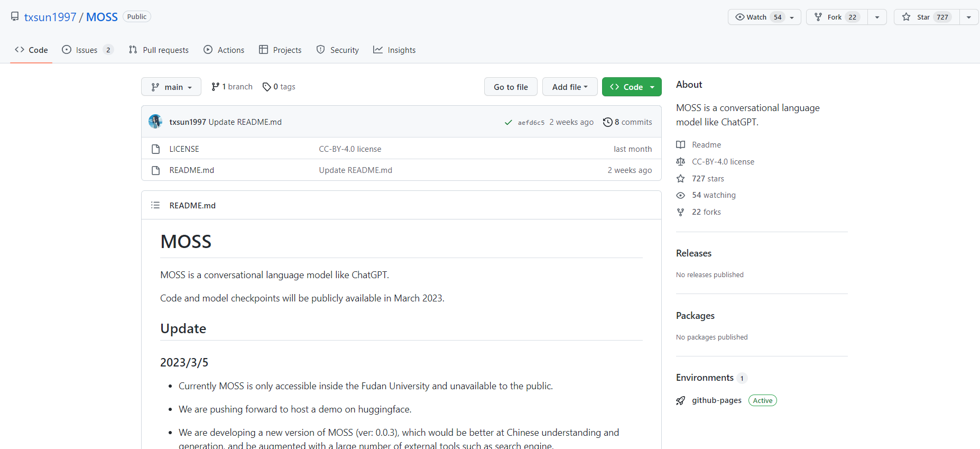Open the Environments section heading
Image resolution: width=980 pixels, height=449 pixels.
(705, 378)
